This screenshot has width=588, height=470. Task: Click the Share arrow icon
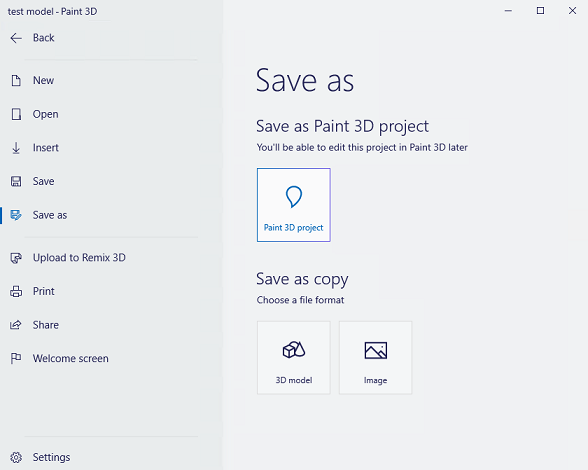click(x=16, y=325)
